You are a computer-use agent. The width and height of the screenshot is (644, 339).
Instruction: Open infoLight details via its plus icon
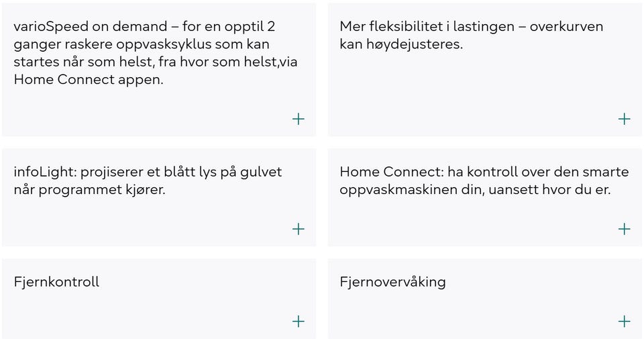tap(298, 229)
